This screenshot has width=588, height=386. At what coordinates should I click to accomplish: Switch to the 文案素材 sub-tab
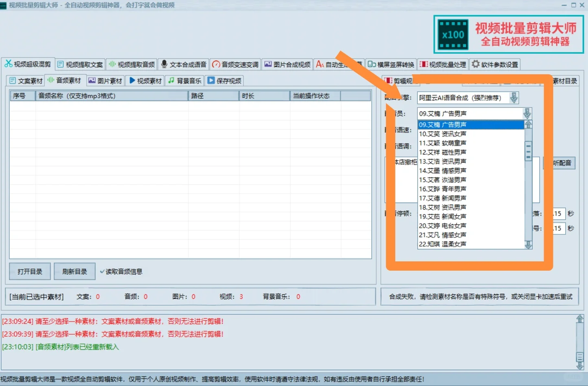(x=26, y=81)
